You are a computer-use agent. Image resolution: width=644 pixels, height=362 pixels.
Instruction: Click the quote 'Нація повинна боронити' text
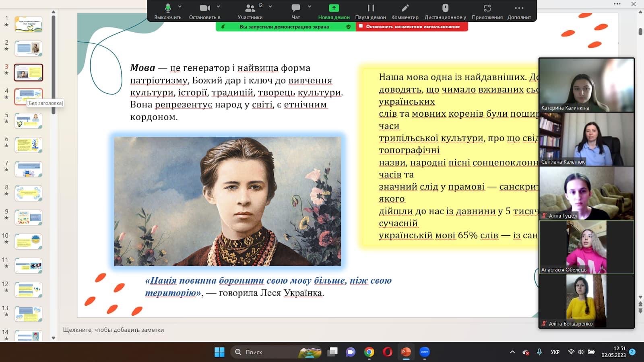point(268,286)
